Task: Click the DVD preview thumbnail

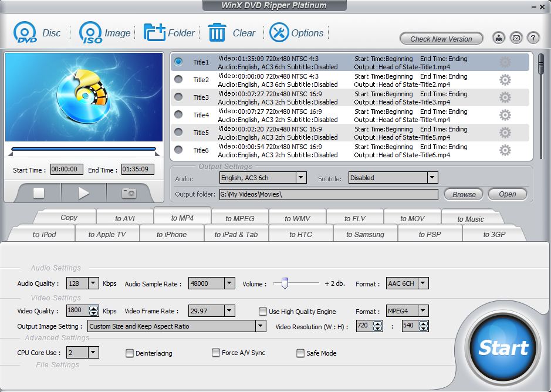Action: tap(84, 97)
